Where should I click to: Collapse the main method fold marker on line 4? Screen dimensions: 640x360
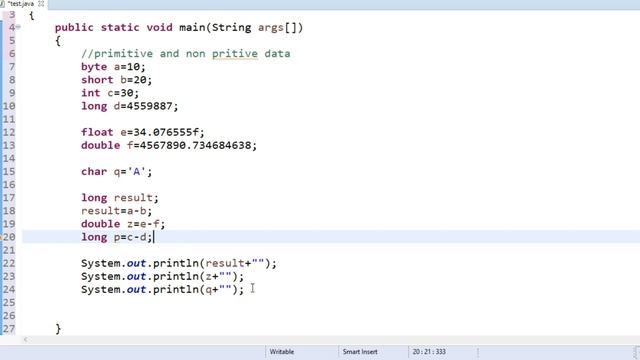18,27
